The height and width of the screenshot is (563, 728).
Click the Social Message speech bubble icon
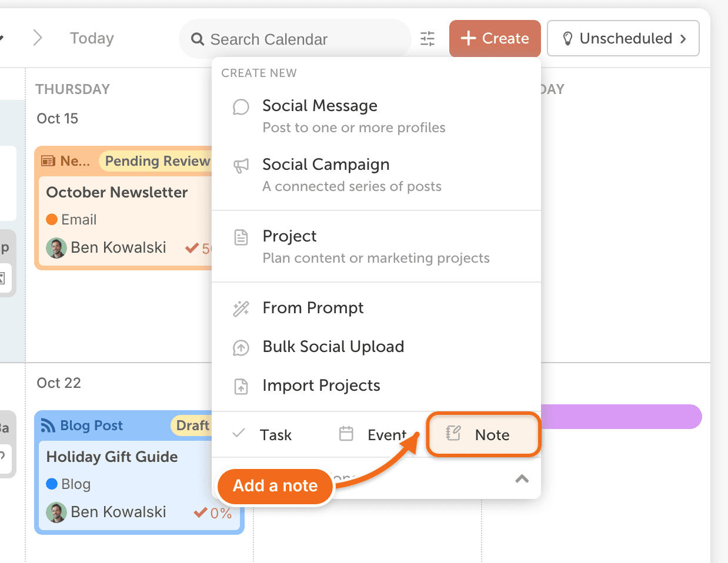(x=241, y=107)
